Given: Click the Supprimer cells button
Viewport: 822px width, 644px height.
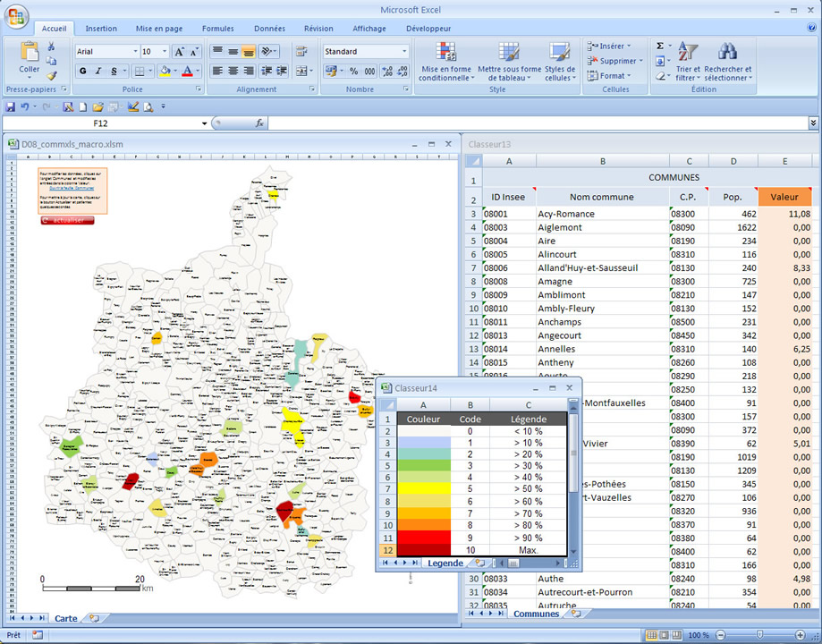Looking at the screenshot, I should point(614,61).
